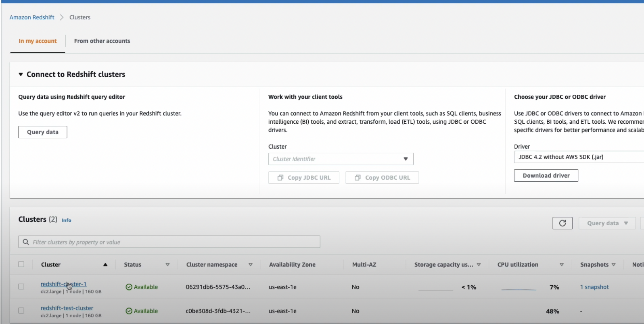This screenshot has width=644, height=324.
Task: Check the box for redshift-cluster-1
Action: pyautogui.click(x=21, y=287)
